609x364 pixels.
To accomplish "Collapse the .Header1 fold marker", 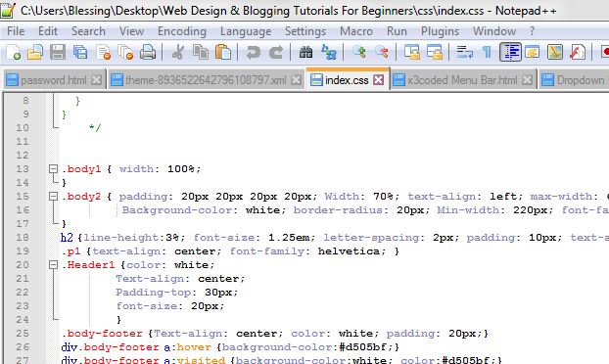I will pyautogui.click(x=53, y=265).
